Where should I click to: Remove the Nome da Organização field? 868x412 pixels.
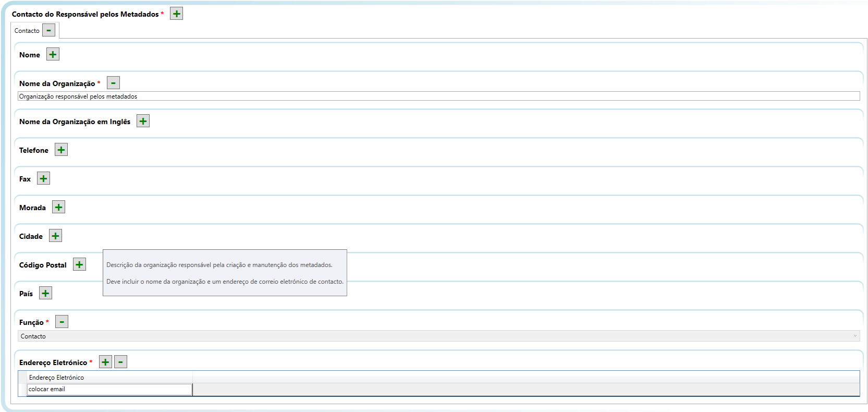pyautogui.click(x=113, y=83)
